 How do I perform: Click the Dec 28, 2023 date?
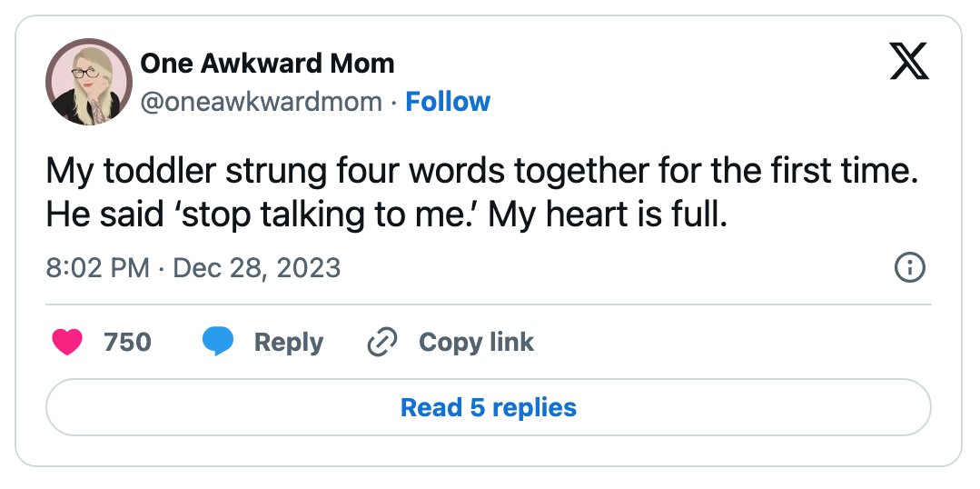[x=256, y=268]
